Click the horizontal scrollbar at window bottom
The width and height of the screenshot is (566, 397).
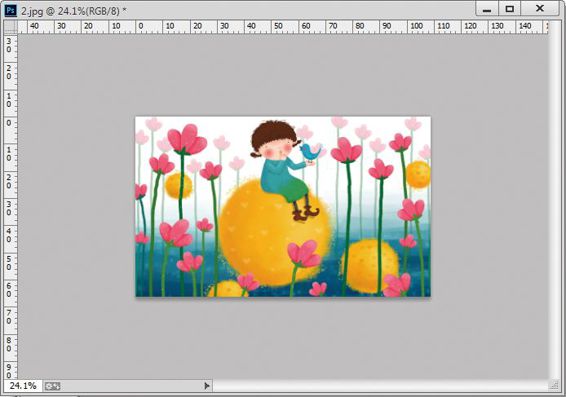tap(380, 386)
